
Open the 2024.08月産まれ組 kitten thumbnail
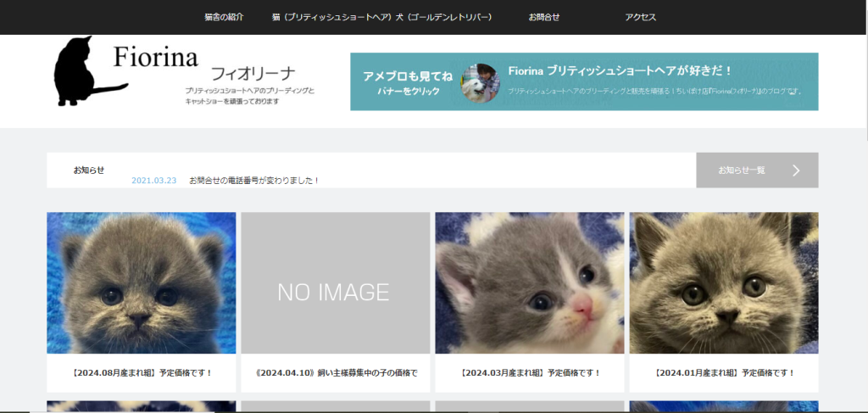[142, 282]
